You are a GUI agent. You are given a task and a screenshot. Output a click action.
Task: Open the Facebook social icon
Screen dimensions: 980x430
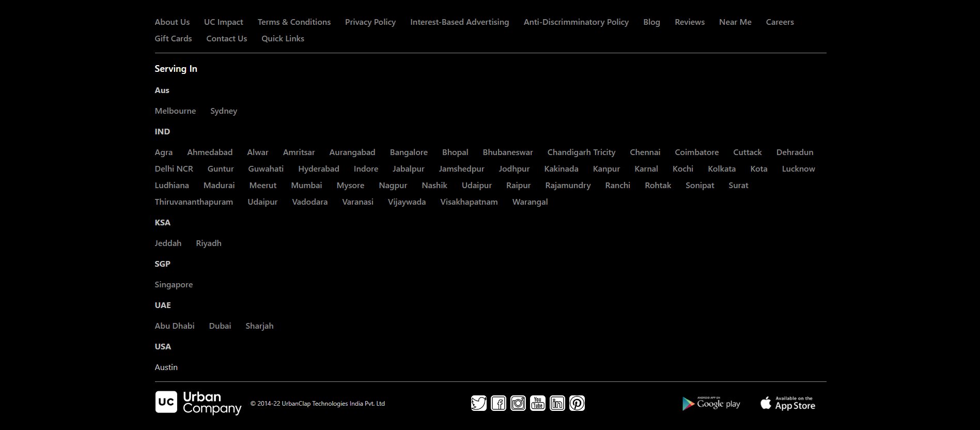point(499,403)
